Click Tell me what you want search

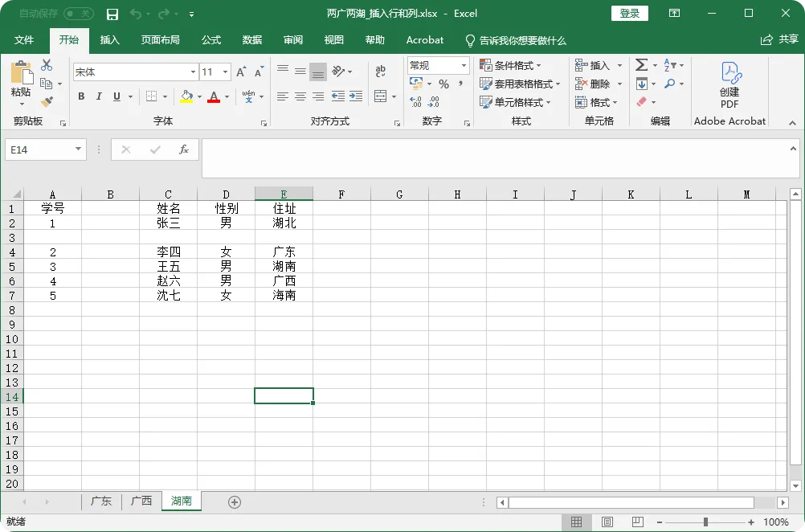(516, 40)
